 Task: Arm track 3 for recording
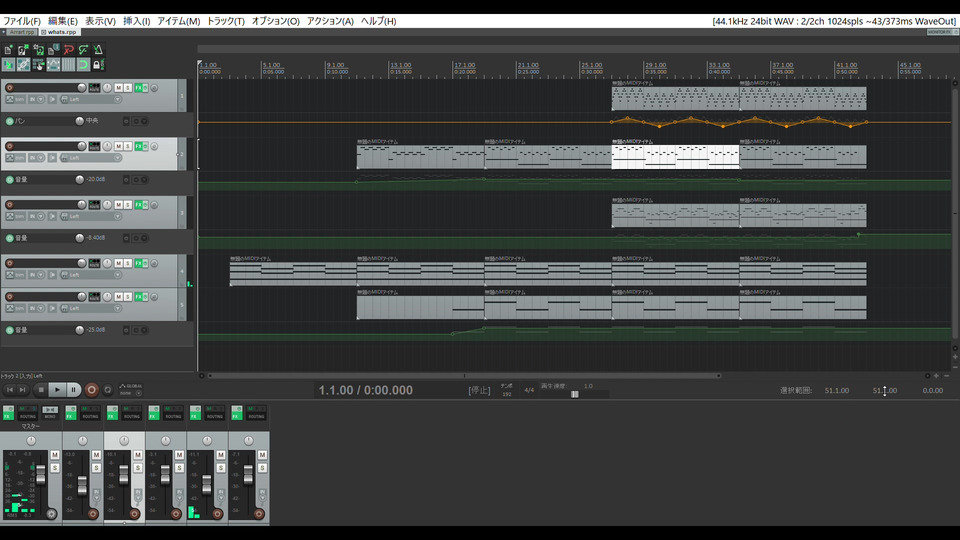(10, 204)
